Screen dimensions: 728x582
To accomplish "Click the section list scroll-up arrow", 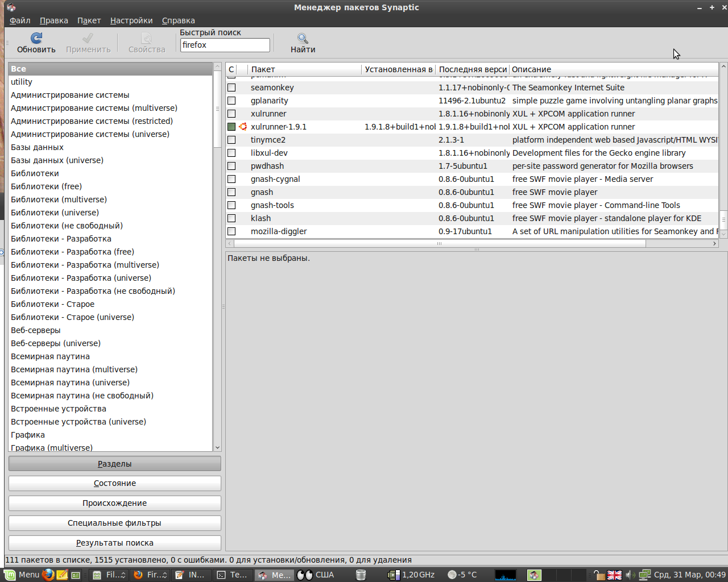I will pyautogui.click(x=217, y=66).
